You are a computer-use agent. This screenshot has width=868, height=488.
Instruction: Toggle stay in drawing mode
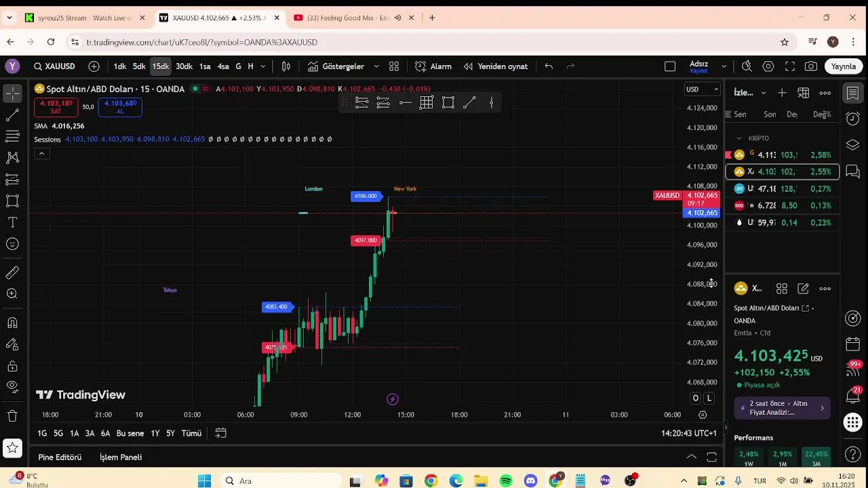pos(12,344)
